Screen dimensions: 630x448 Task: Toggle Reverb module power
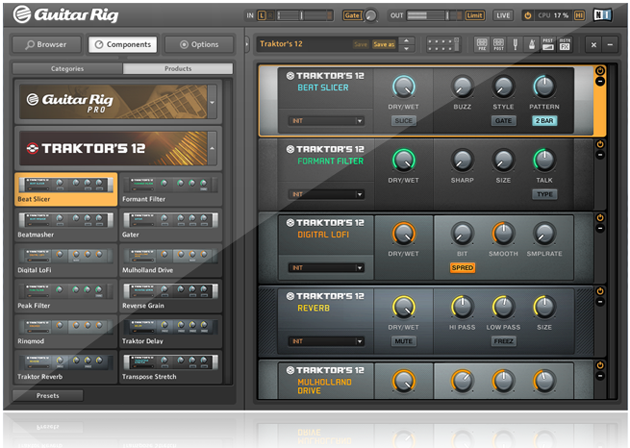(600, 291)
